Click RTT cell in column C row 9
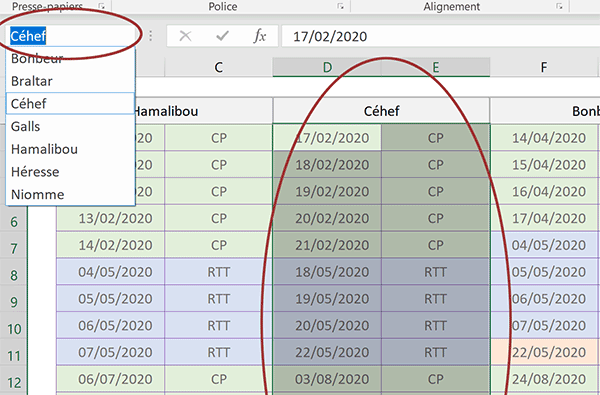The width and height of the screenshot is (600, 395). (x=218, y=299)
